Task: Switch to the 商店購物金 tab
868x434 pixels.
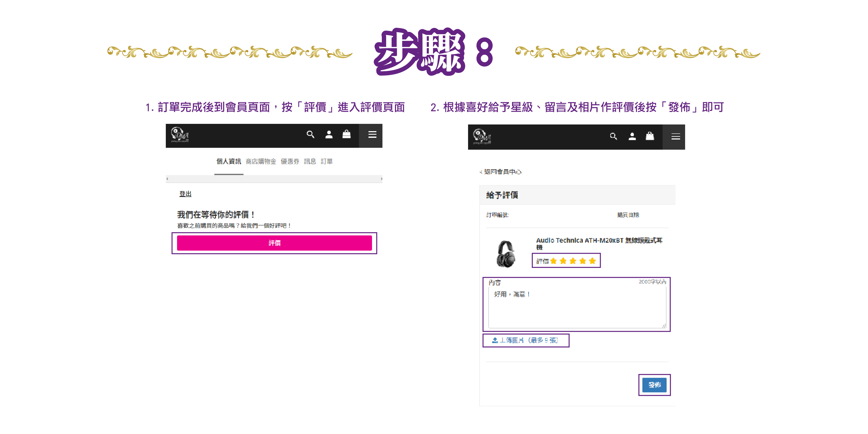Action: point(261,162)
